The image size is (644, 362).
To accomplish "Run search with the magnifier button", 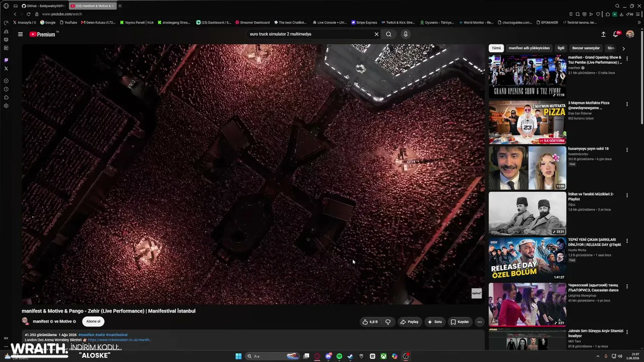I will [388, 34].
